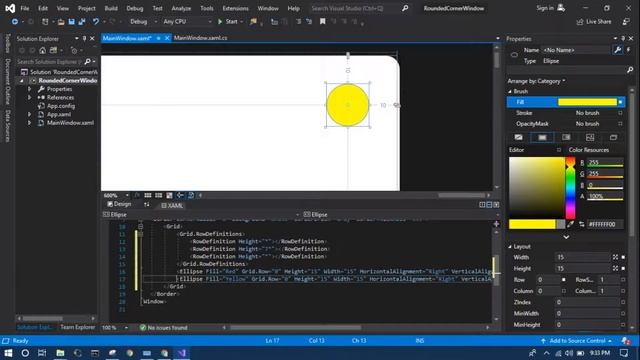The image size is (640, 360).
Task: Toggle snapping to snap lines
Action: (x=180, y=196)
